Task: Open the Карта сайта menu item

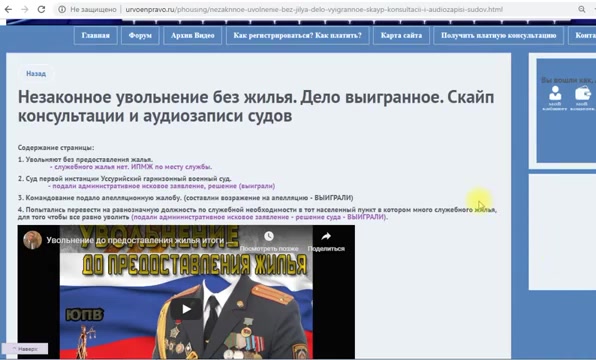Action: coord(401,35)
